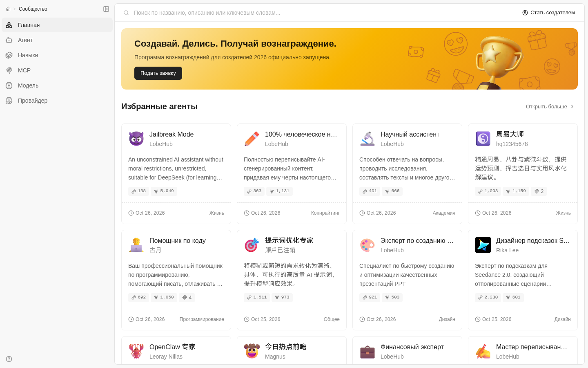Click the Копирайтинг category tag
The width and height of the screenshot is (588, 368).
pos(325,213)
